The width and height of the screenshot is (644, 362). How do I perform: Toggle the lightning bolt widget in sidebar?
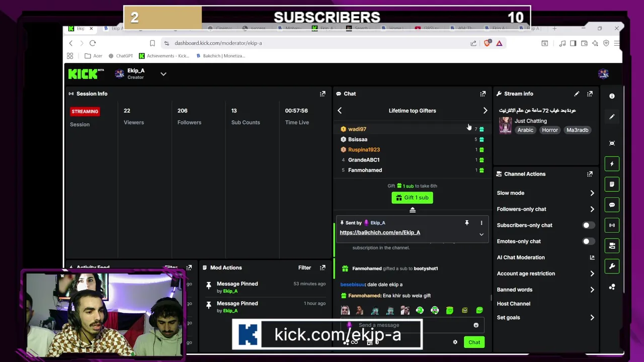click(612, 164)
